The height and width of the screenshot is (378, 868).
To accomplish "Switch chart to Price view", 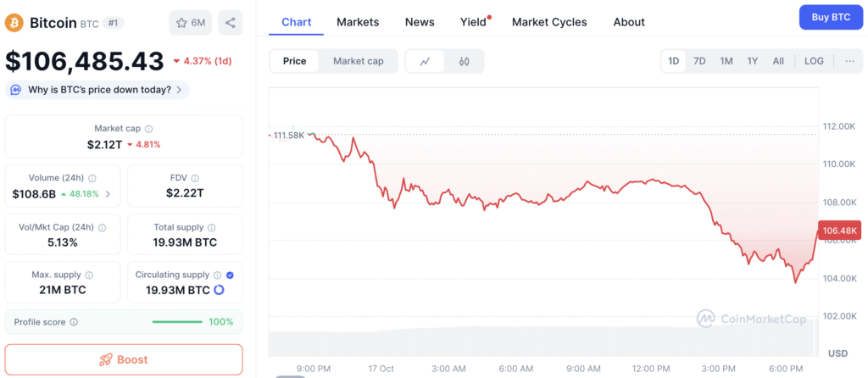I will pyautogui.click(x=295, y=61).
